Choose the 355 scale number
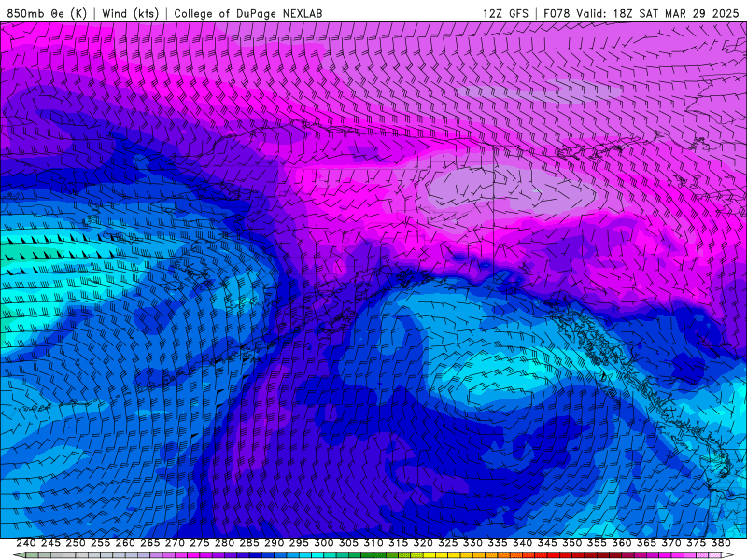 597,543
